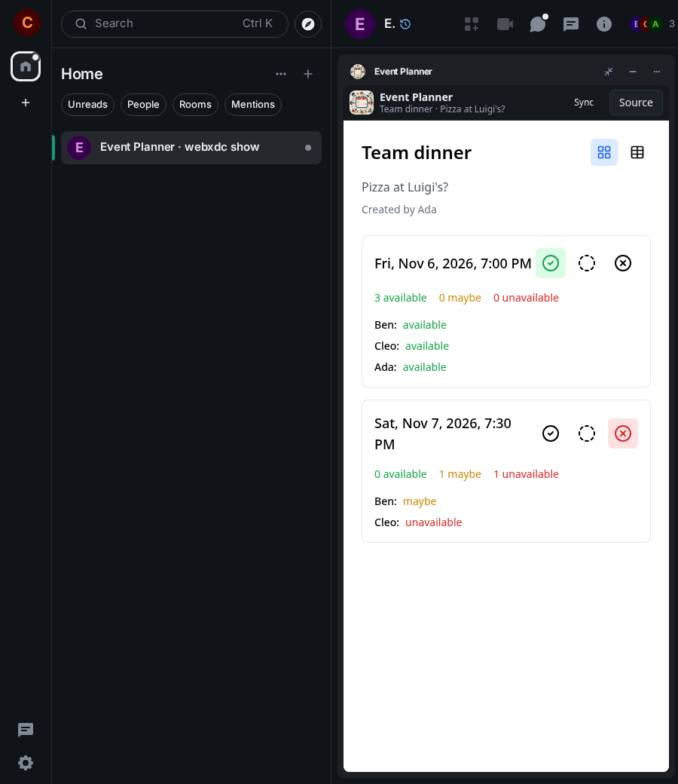This screenshot has height=784, width=678.
Task: Click the "3 available" count
Action: pos(400,298)
